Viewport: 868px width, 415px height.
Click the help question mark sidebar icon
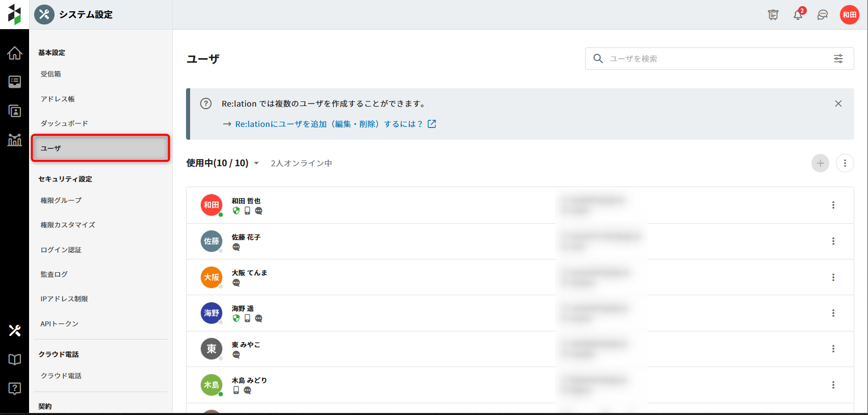click(x=14, y=388)
